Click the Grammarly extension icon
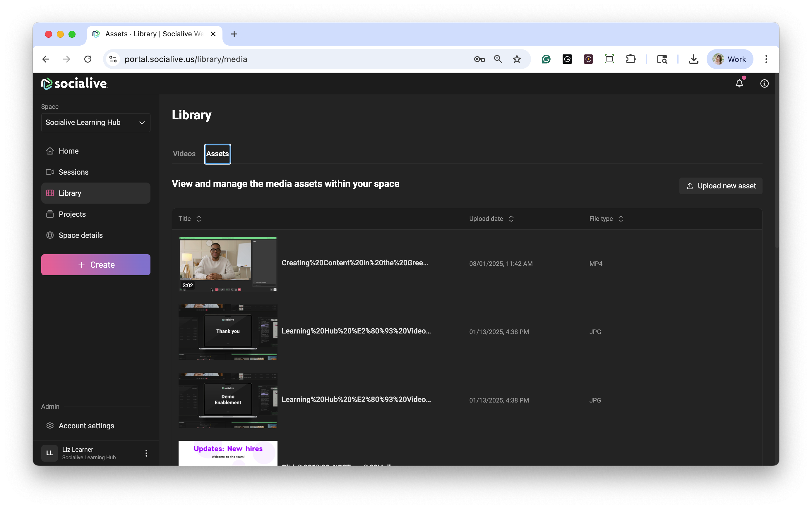This screenshot has width=812, height=509. tap(546, 59)
